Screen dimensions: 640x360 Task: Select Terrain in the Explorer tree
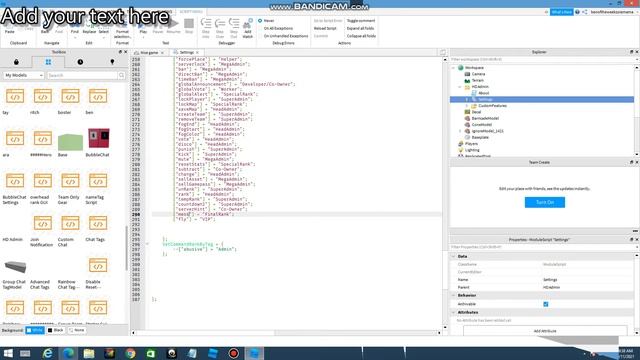478,80
